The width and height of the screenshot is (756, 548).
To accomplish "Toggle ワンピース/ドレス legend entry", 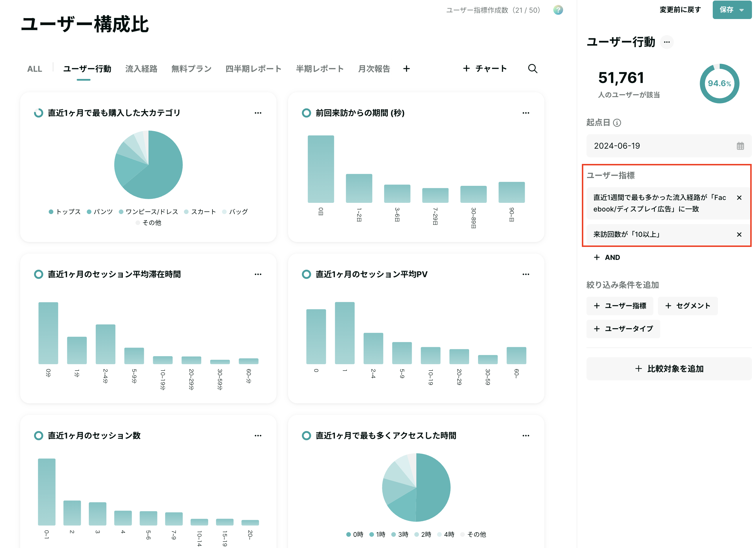I will [x=148, y=212].
